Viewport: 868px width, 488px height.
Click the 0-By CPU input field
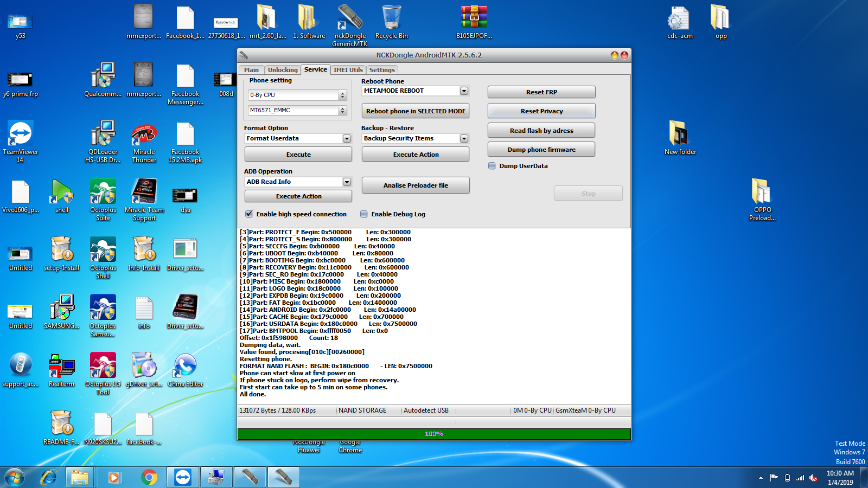(x=293, y=95)
